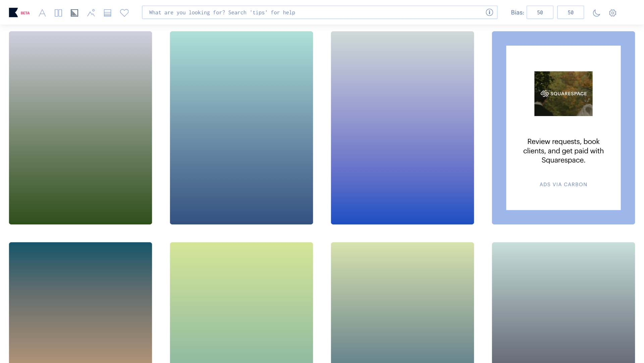Select the lavender to royal blue gradient
The image size is (644, 363).
click(402, 127)
